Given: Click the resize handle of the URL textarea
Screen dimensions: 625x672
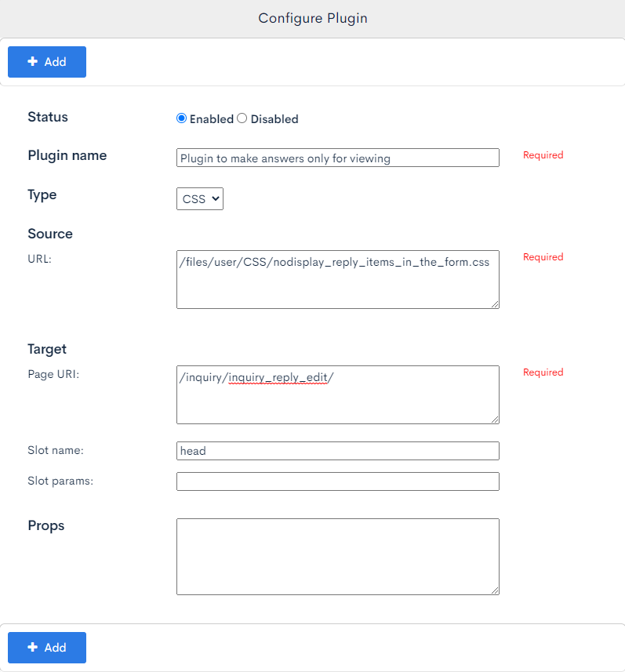Looking at the screenshot, I should point(496,304).
